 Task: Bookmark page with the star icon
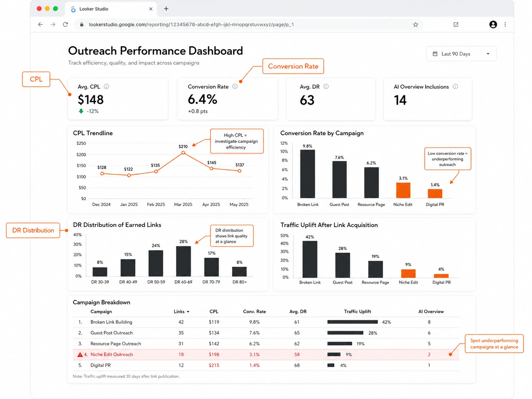pyautogui.click(x=416, y=25)
